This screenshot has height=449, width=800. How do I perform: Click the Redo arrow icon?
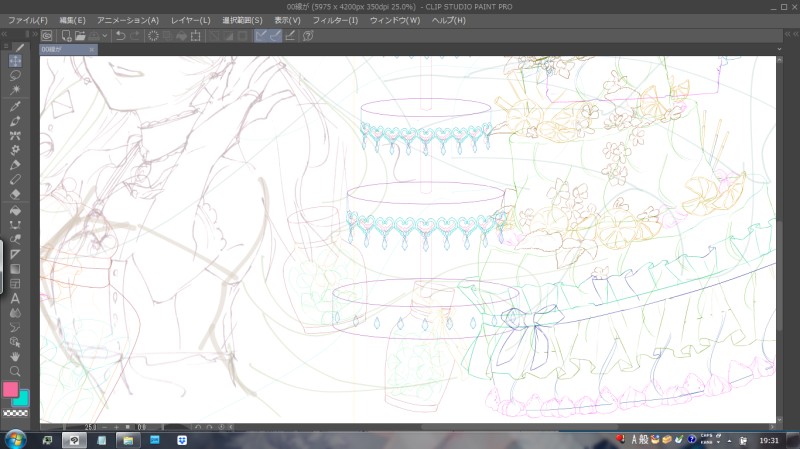pyautogui.click(x=135, y=36)
